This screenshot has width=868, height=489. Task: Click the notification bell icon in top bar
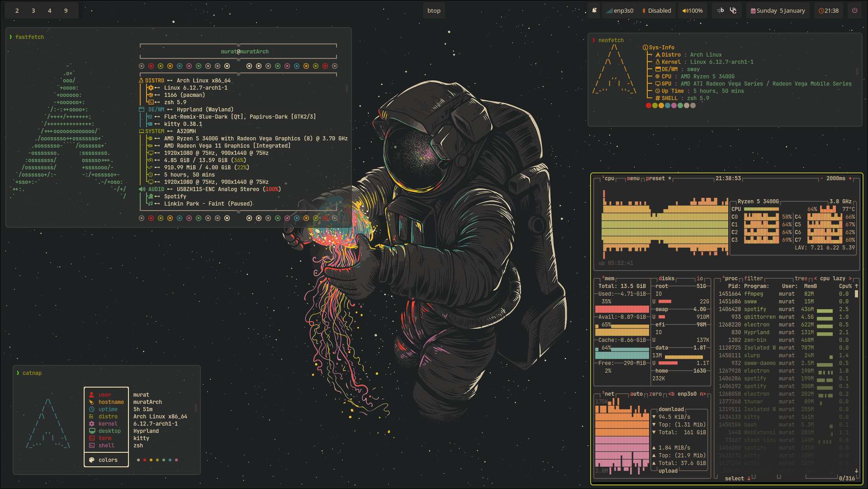pyautogui.click(x=594, y=10)
